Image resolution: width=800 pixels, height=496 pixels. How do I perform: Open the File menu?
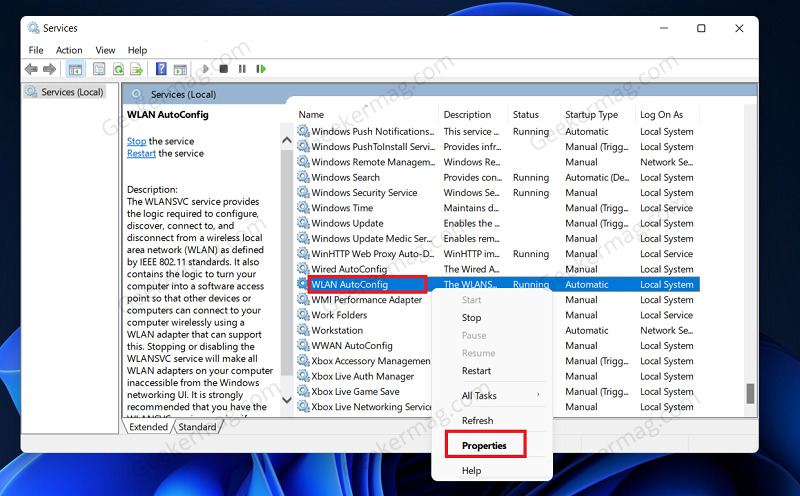[36, 50]
